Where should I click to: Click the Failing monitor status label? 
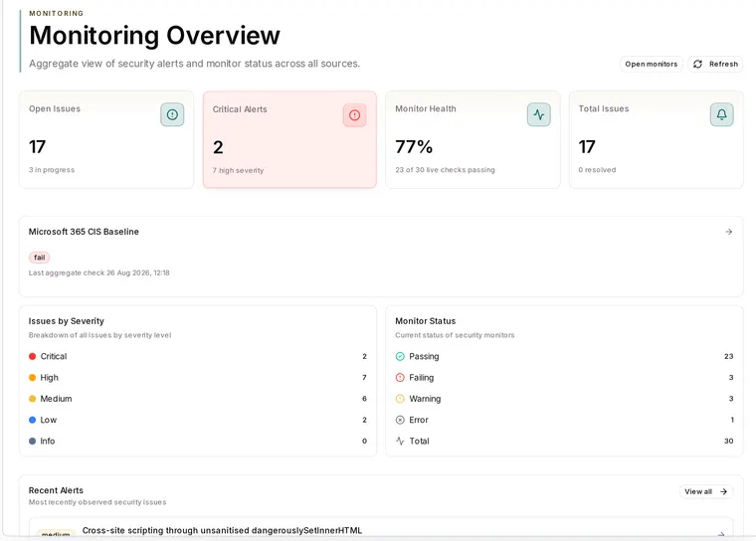(x=422, y=378)
